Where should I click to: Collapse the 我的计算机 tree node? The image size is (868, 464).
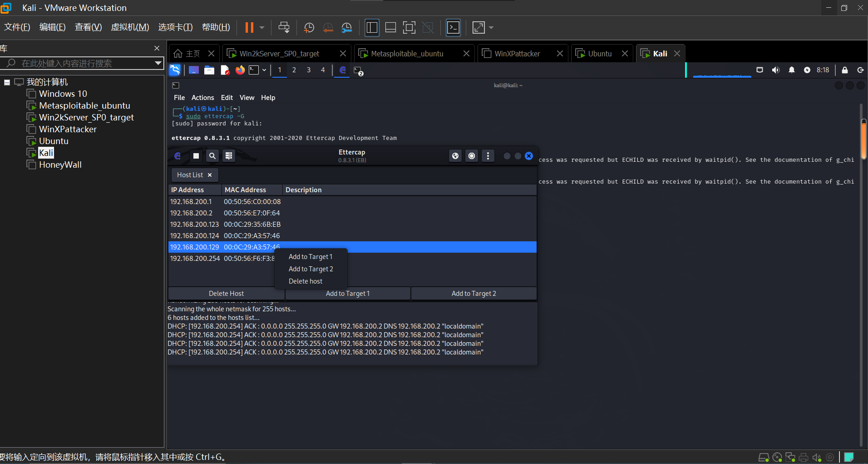[x=7, y=82]
